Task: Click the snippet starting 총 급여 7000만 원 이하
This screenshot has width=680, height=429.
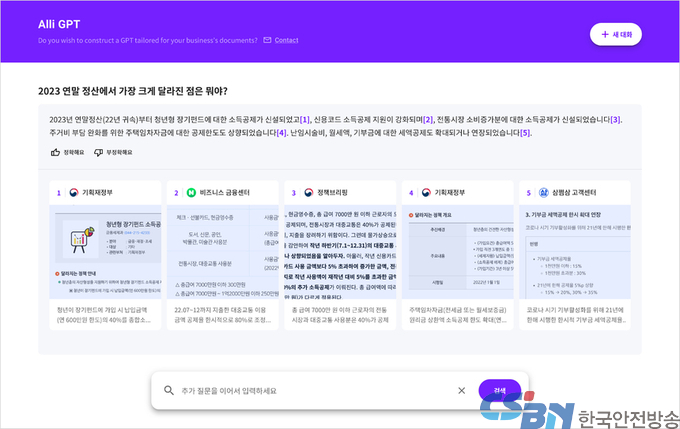Action: point(340,315)
